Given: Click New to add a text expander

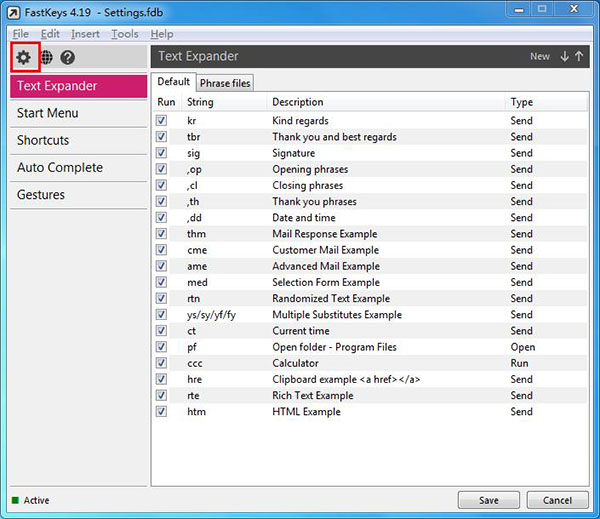Looking at the screenshot, I should (x=539, y=57).
